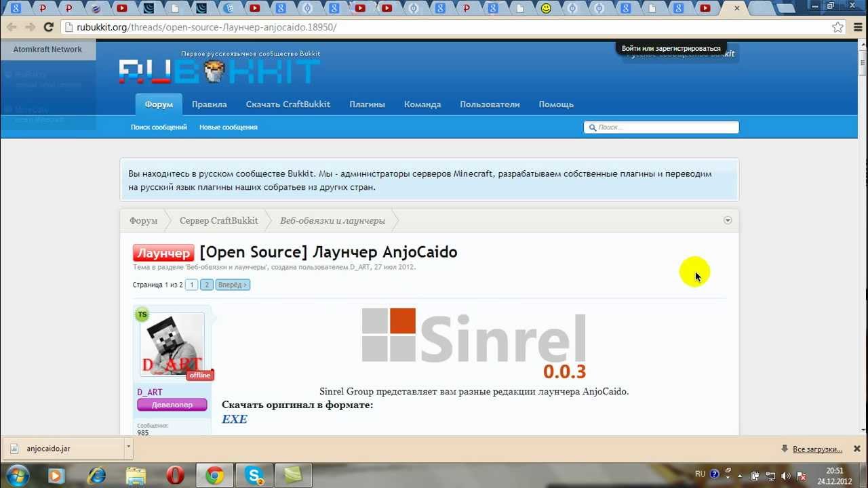This screenshot has width=868, height=488.
Task: Open the network tray icon
Action: [x=772, y=475]
